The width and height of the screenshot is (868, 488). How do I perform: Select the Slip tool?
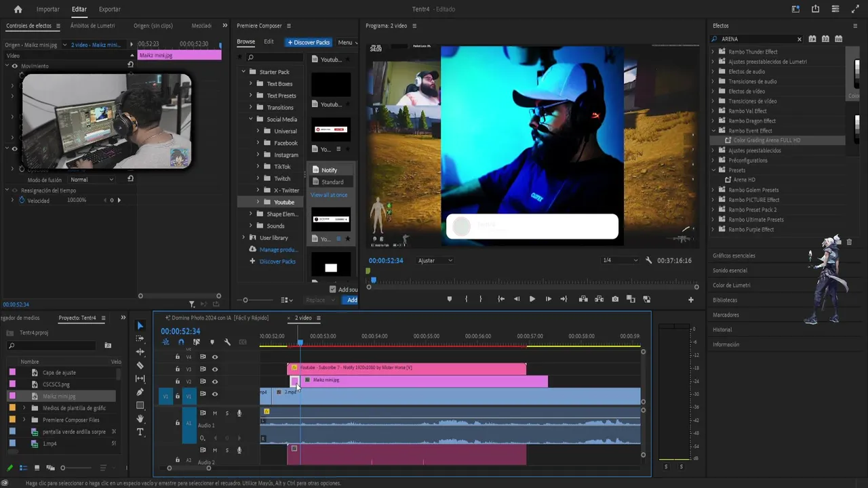point(140,379)
